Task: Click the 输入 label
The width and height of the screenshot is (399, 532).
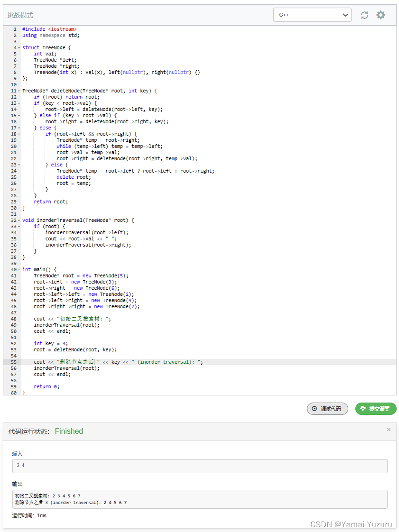Action: tap(18, 454)
